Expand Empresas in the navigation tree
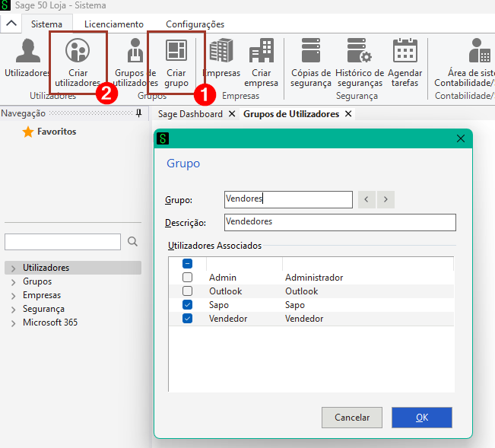 [x=13, y=296]
